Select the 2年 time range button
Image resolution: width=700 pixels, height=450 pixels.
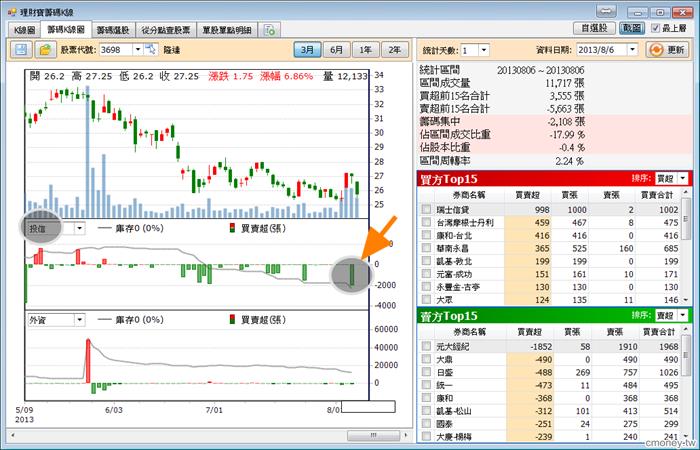(x=395, y=50)
